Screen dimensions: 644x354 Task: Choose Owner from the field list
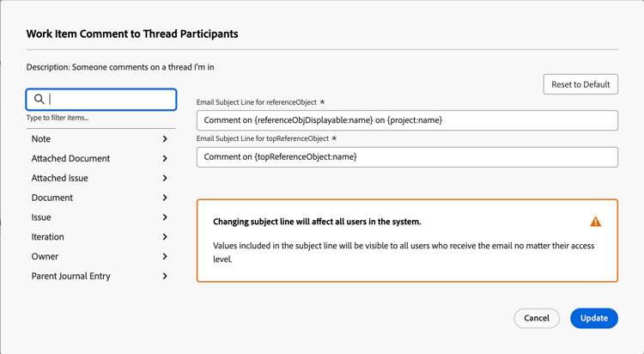click(x=45, y=257)
